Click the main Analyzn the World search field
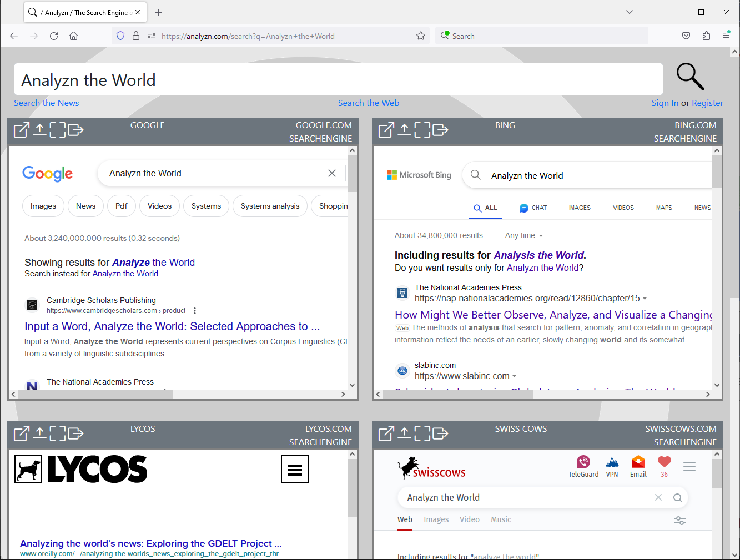The width and height of the screenshot is (740, 560). [339, 79]
